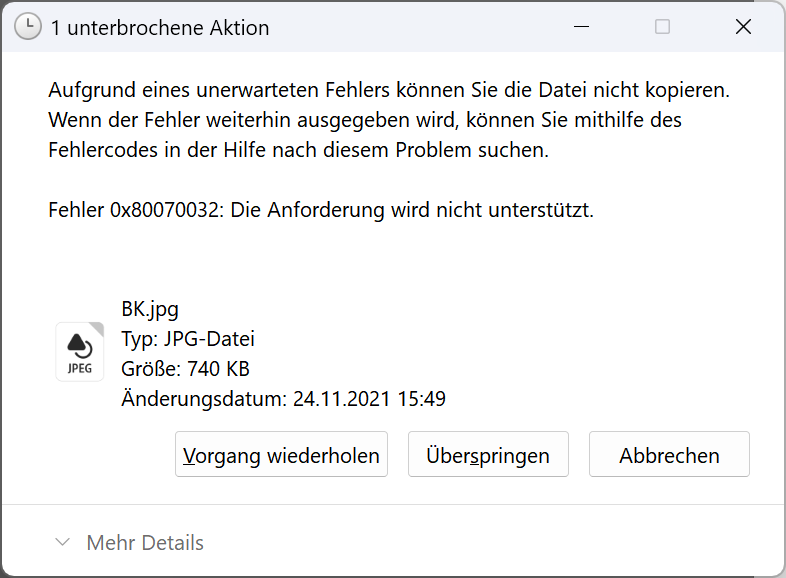Click the 'Mehr Details' label

[145, 543]
